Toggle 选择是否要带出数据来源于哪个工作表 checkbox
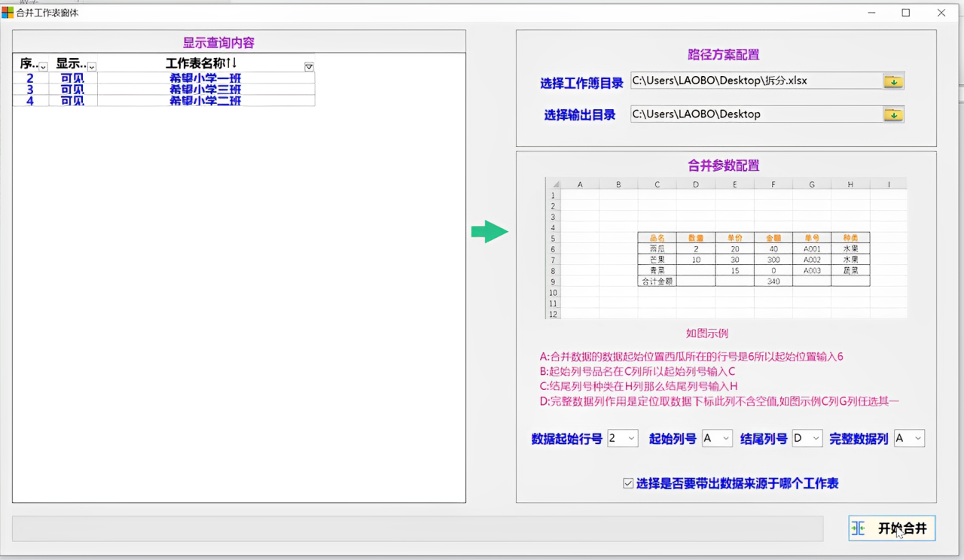 pos(628,483)
